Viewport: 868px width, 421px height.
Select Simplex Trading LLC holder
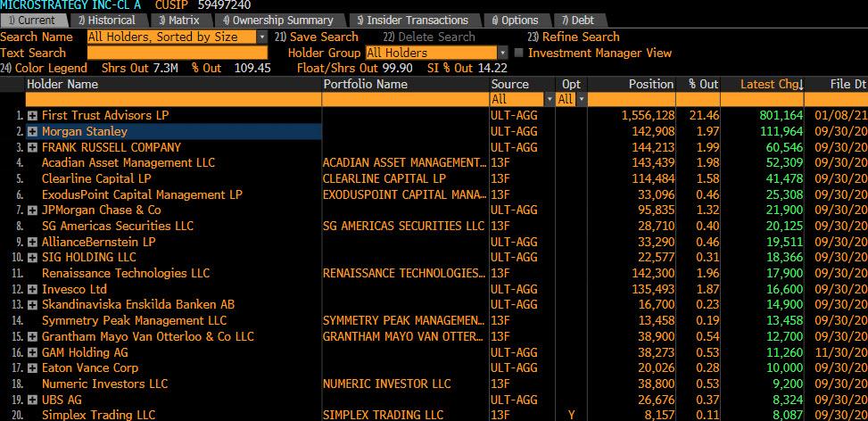(98, 415)
